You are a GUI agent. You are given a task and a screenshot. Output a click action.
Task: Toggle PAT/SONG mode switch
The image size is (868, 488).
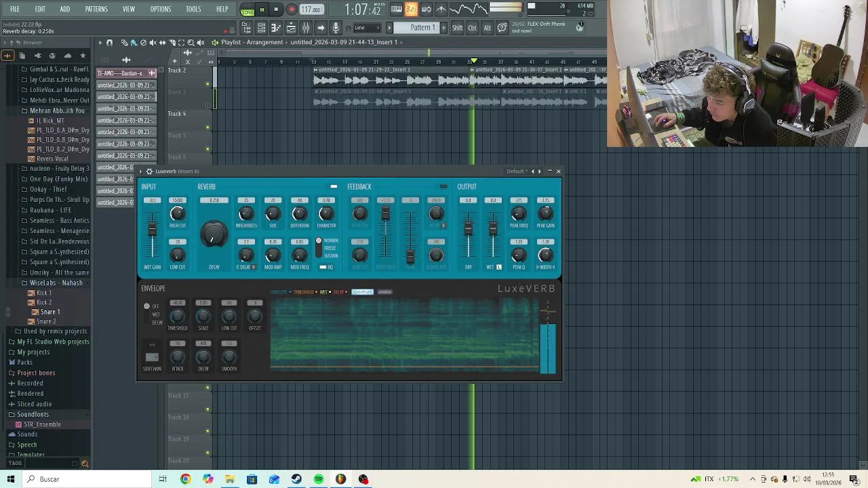[x=247, y=9]
